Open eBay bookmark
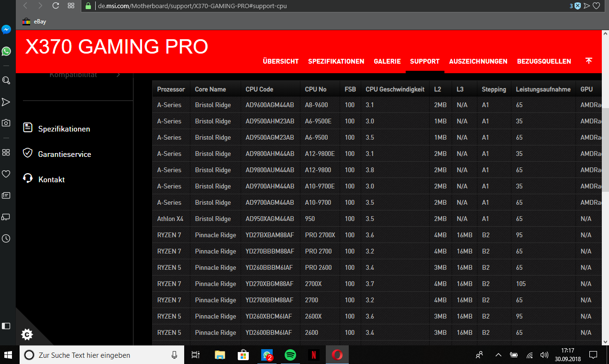609x364 pixels. click(34, 22)
